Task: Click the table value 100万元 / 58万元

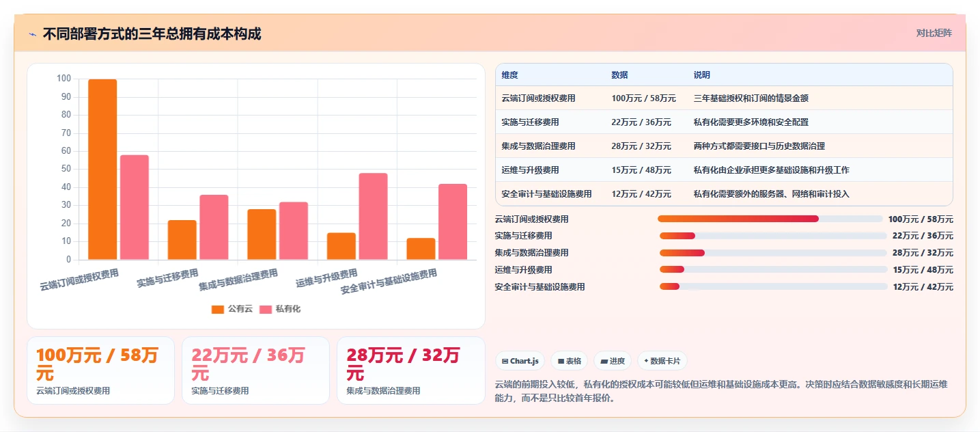Action: click(643, 98)
